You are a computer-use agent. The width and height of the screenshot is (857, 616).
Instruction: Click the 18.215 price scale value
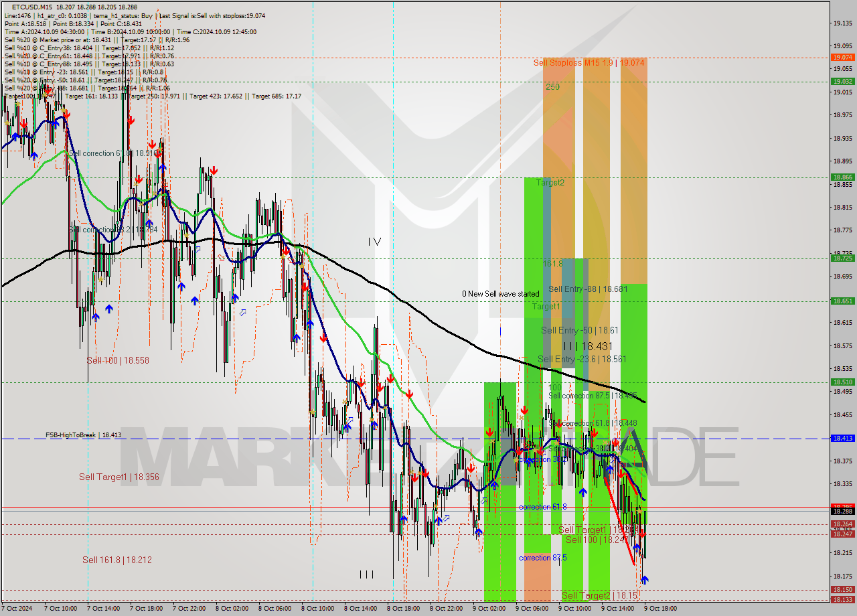tap(842, 552)
